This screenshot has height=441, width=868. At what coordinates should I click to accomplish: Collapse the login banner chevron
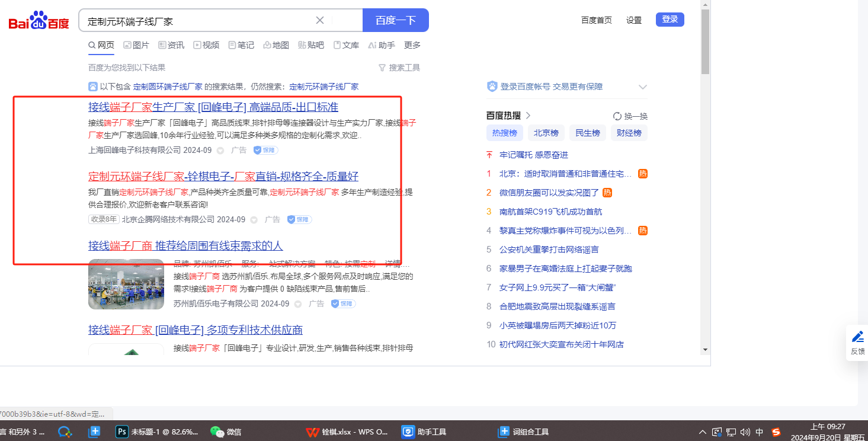tap(643, 87)
